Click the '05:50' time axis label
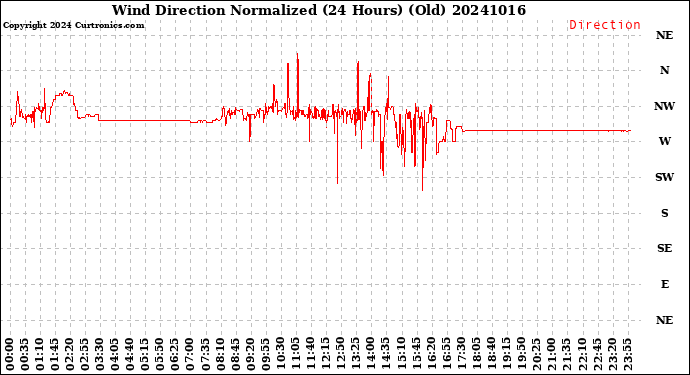690x375 pixels. click(x=161, y=354)
